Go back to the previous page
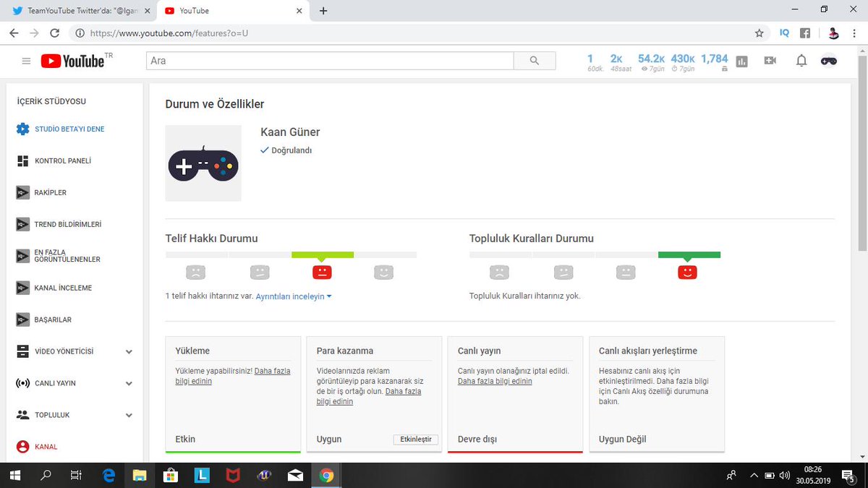Viewport: 868px width, 488px height. pyautogui.click(x=14, y=33)
